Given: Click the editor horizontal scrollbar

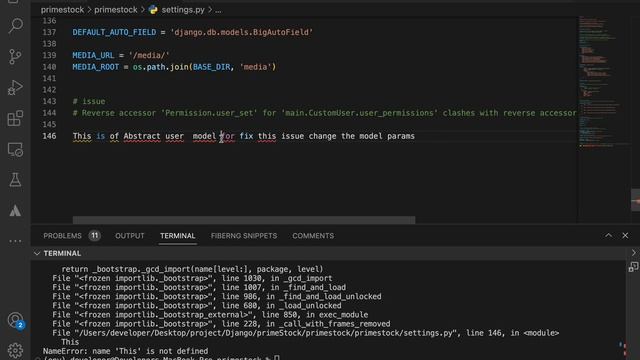Looking at the screenshot, I should click(244, 220).
